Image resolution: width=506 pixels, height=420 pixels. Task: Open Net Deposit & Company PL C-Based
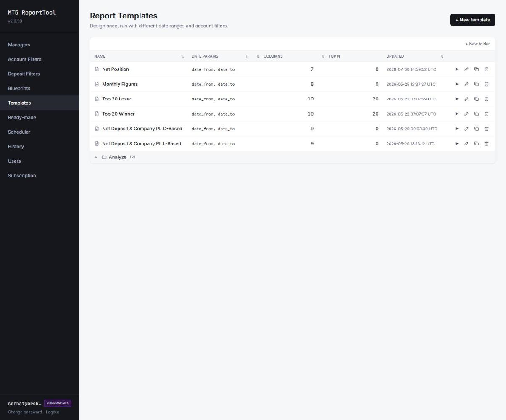[x=142, y=129]
